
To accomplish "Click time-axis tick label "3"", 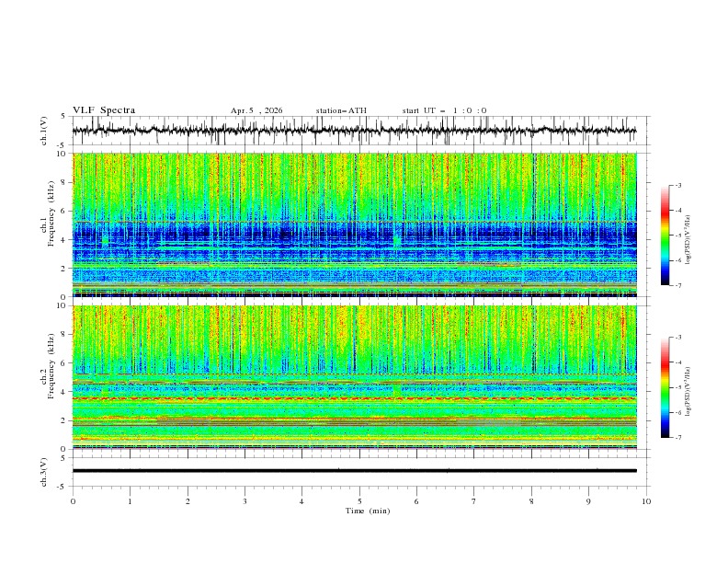I will [245, 501].
